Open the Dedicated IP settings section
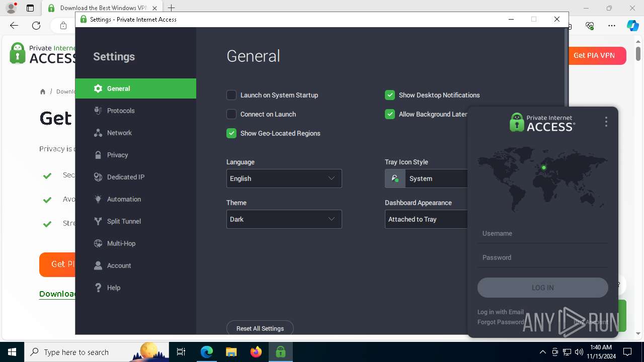 click(135, 177)
